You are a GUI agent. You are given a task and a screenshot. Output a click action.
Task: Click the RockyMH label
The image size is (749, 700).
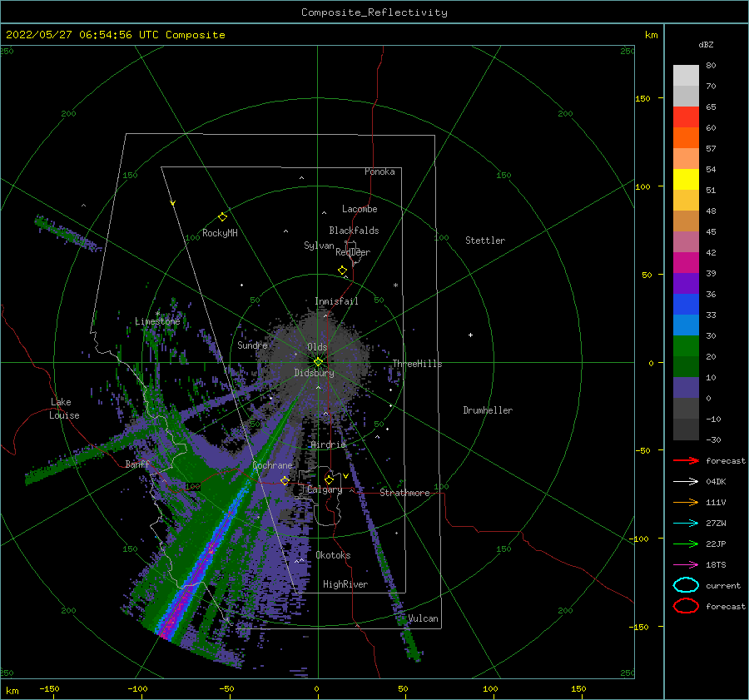pos(220,233)
